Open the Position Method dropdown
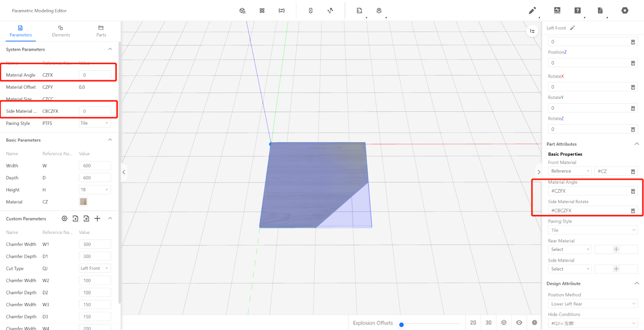 pos(592,304)
